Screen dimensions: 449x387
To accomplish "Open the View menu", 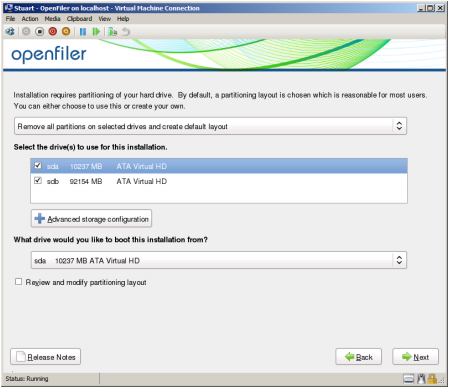I will click(104, 19).
